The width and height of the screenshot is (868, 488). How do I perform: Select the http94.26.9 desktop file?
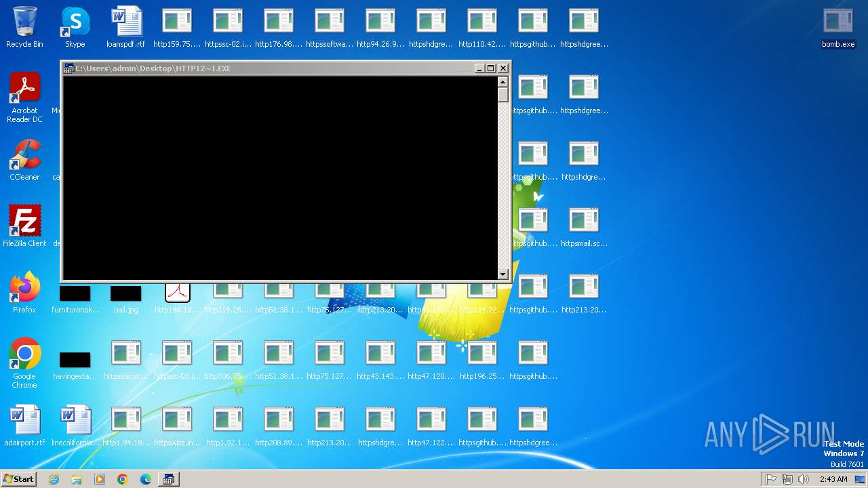point(380,27)
